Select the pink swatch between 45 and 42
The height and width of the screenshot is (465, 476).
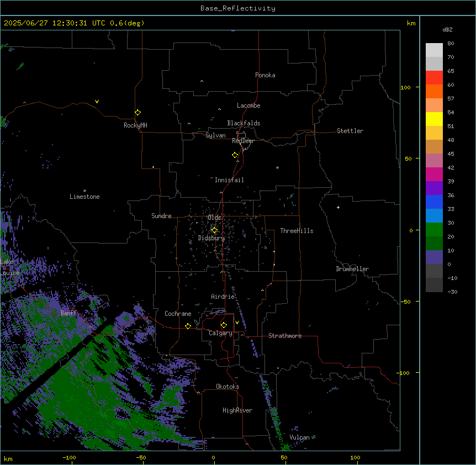(434, 161)
